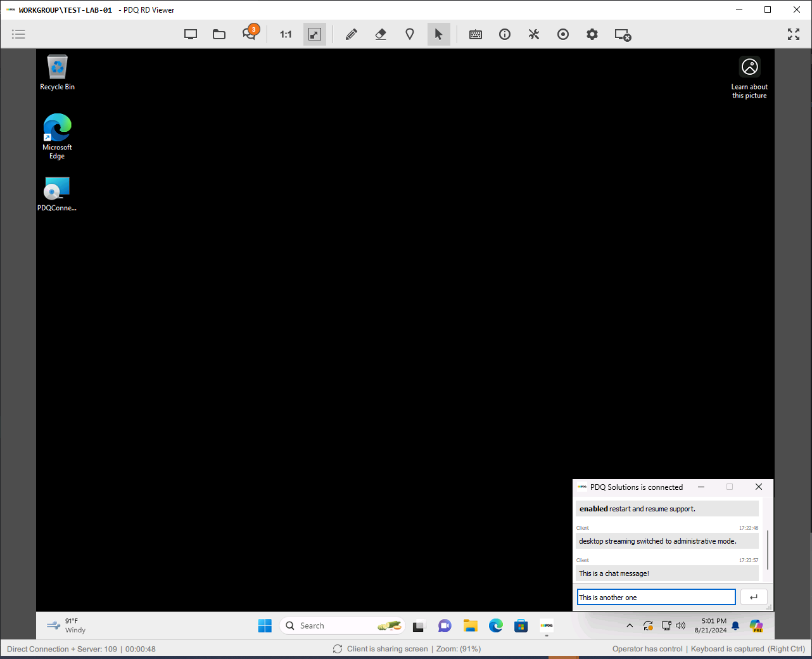Enter full screen mode
The height and width of the screenshot is (659, 812).
click(x=794, y=34)
